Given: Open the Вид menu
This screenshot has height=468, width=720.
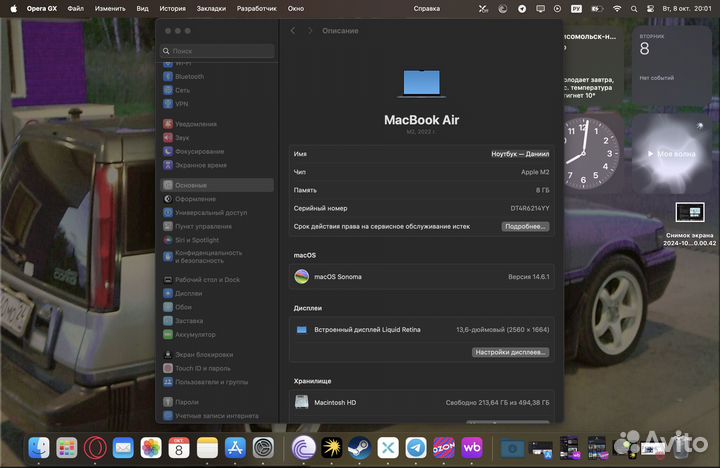Looking at the screenshot, I should 142,8.
